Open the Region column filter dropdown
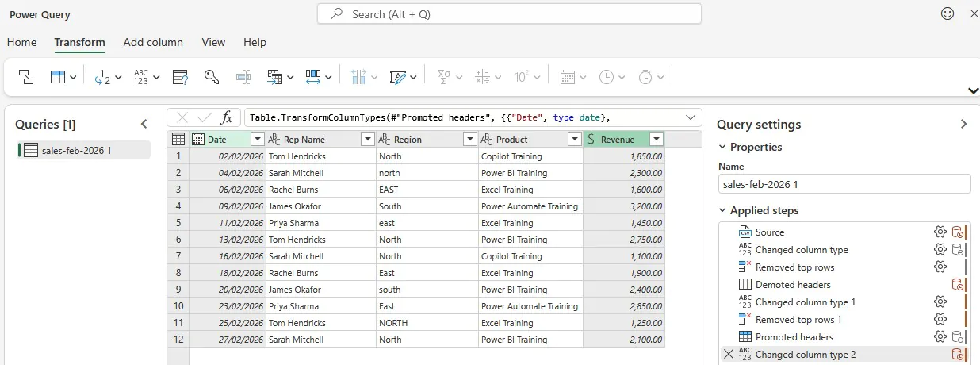Image resolution: width=980 pixels, height=365 pixels. 469,139
